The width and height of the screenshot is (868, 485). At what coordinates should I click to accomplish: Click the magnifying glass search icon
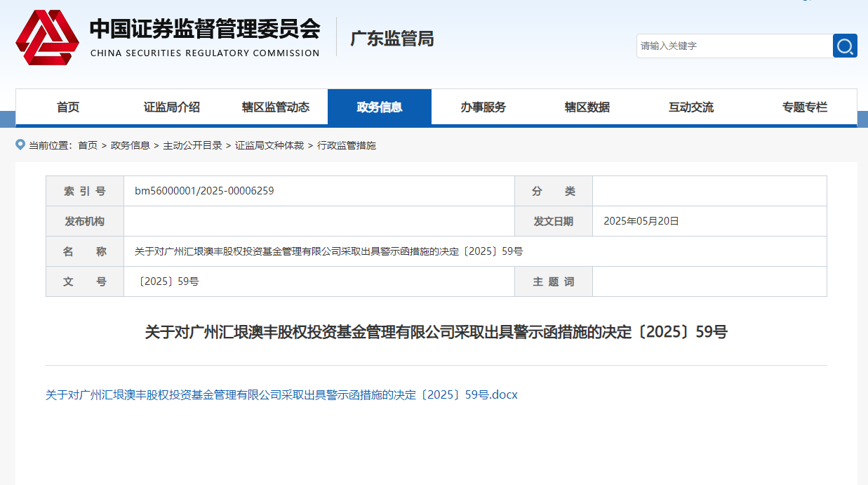point(844,45)
